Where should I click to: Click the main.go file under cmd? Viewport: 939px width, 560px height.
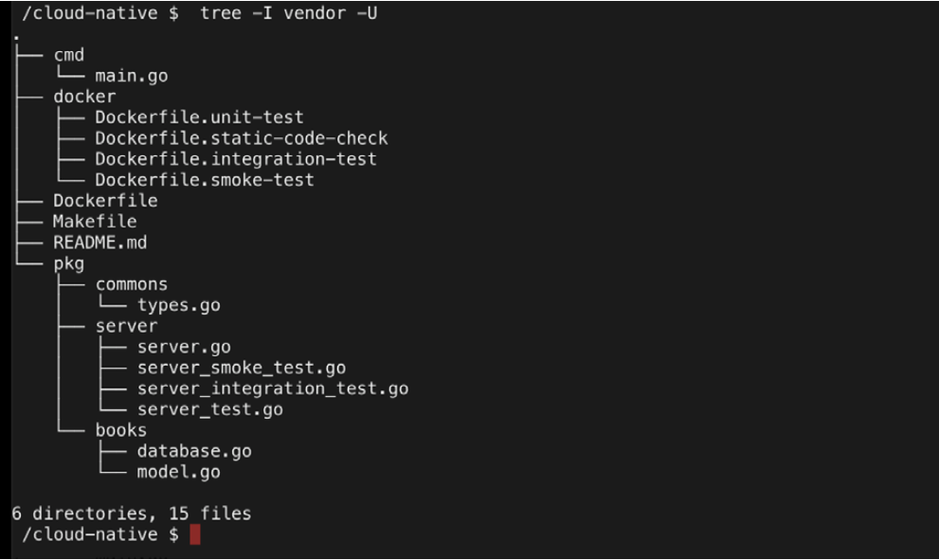pos(131,76)
